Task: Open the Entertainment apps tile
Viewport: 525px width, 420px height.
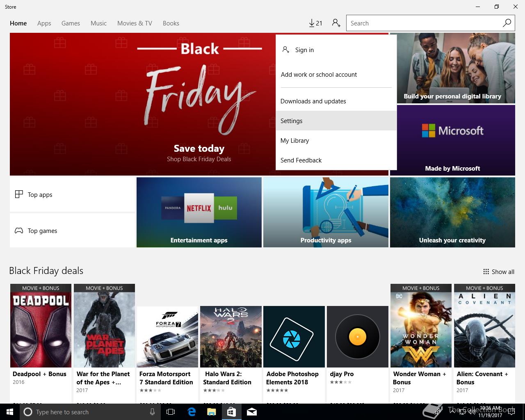Action: click(199, 212)
